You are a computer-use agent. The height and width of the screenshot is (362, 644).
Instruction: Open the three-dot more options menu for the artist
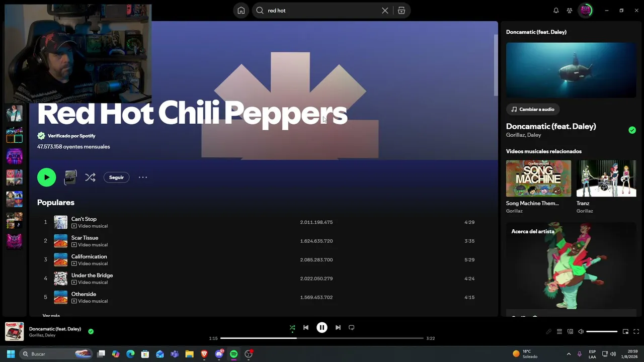143,177
